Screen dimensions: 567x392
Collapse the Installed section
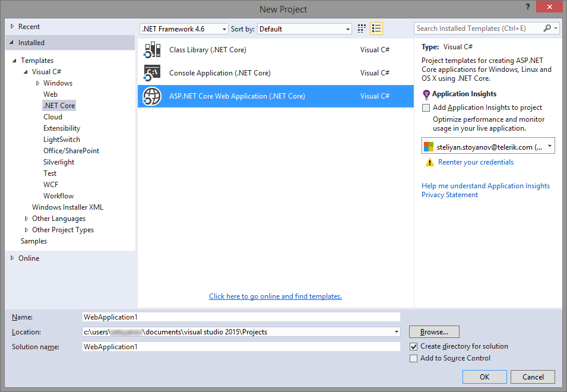pos(11,42)
